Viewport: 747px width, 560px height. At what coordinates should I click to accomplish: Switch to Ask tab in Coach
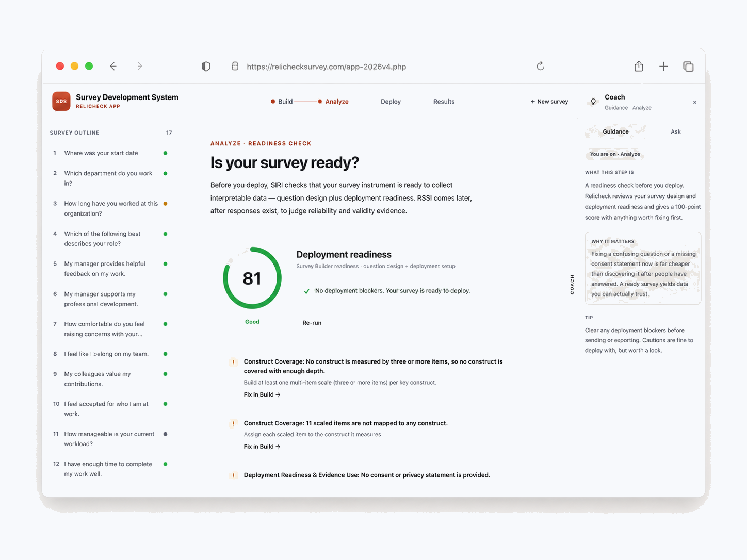[675, 131]
